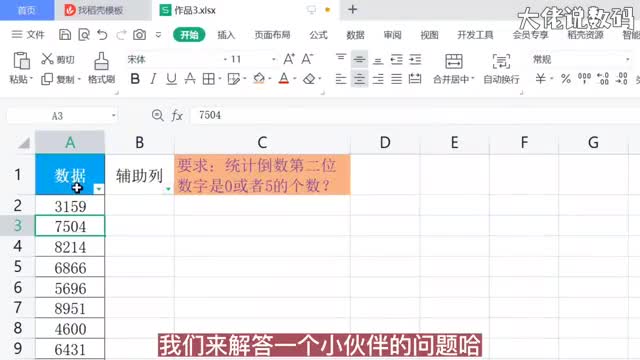Open the number format 常规 dropdown
The width and height of the screenshot is (640, 360).
628,60
